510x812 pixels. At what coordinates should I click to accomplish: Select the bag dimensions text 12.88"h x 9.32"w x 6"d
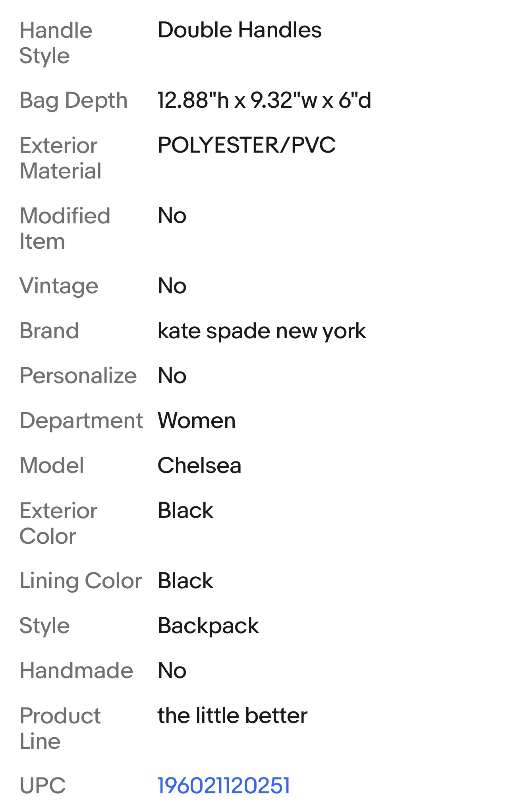264,100
